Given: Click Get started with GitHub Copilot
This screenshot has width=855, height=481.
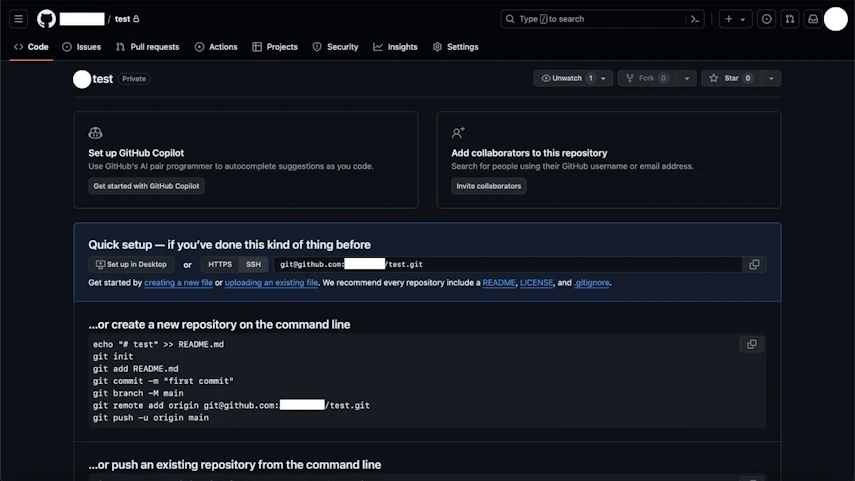Looking at the screenshot, I should (x=146, y=186).
